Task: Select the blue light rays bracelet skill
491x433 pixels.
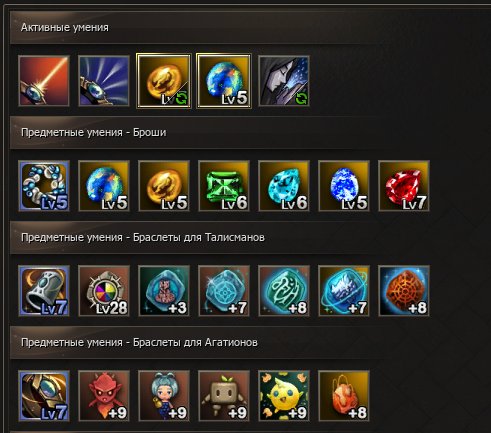Action: [x=104, y=81]
